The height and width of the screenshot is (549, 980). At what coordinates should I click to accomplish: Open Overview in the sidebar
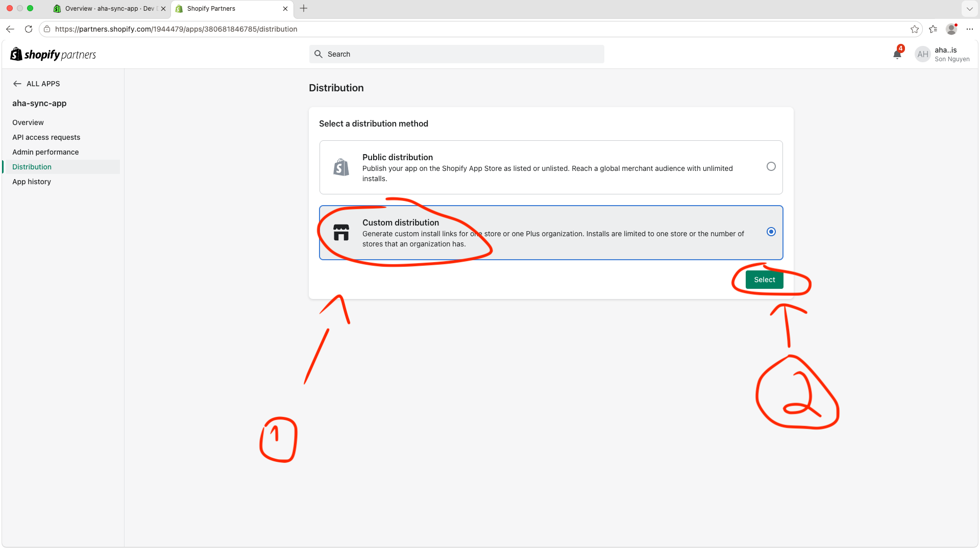click(28, 122)
